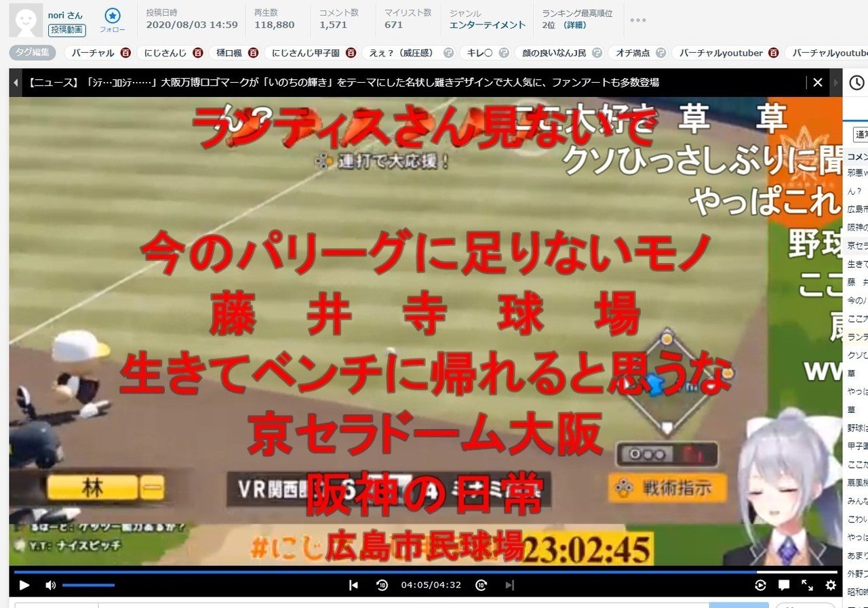Open player settings gear
The width and height of the screenshot is (868, 608).
[831, 585]
